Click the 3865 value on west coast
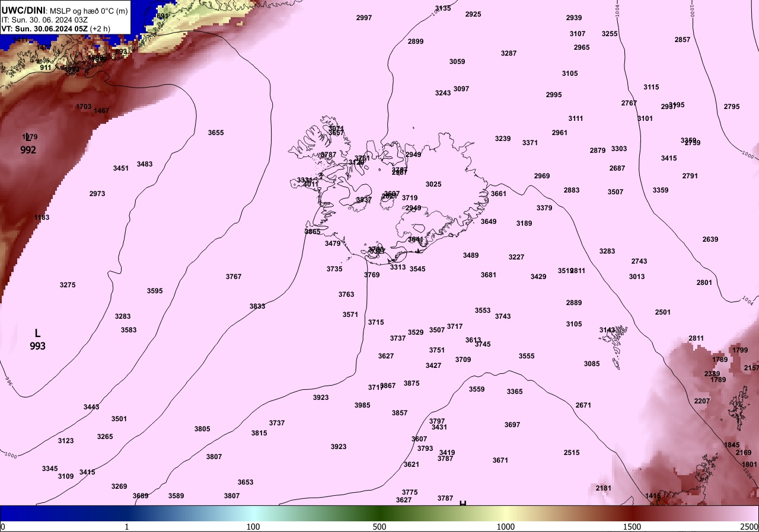Screen dimensions: 759x532 [x=312, y=232]
